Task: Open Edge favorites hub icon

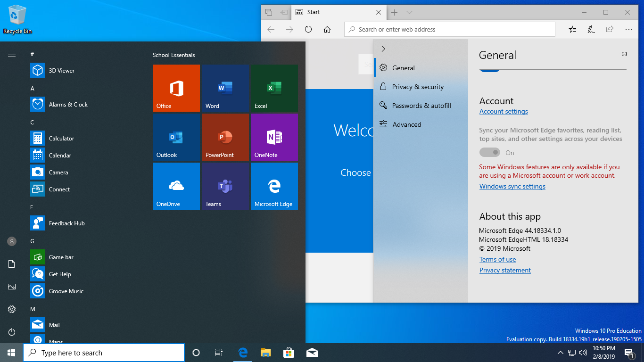Action: [x=572, y=29]
